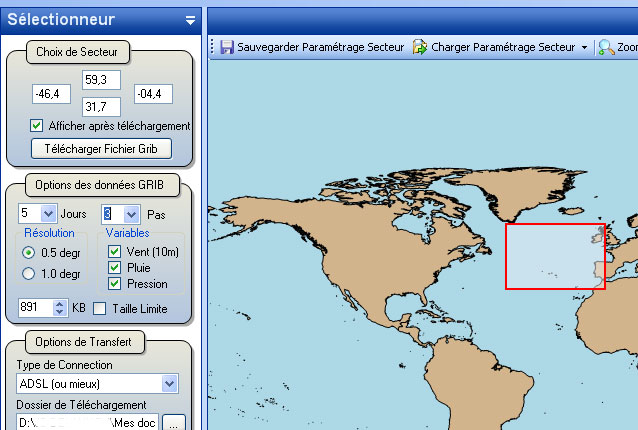Image resolution: width=638 pixels, height=430 pixels.
Task: Increase the KB size limit value
Action: (59, 303)
